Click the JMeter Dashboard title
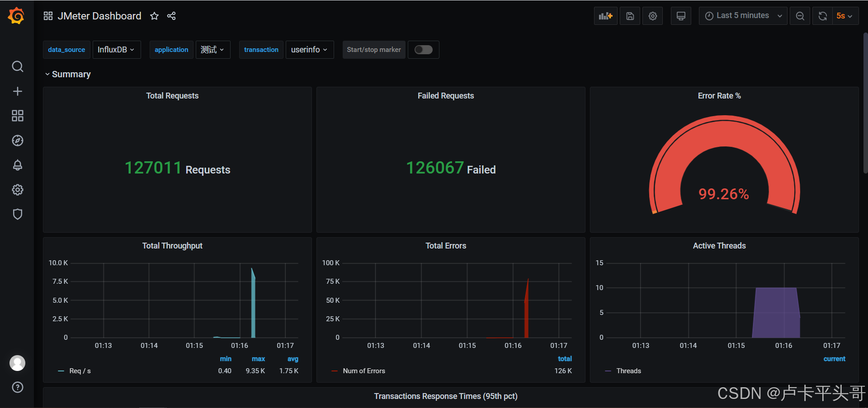This screenshot has height=408, width=868. [99, 16]
